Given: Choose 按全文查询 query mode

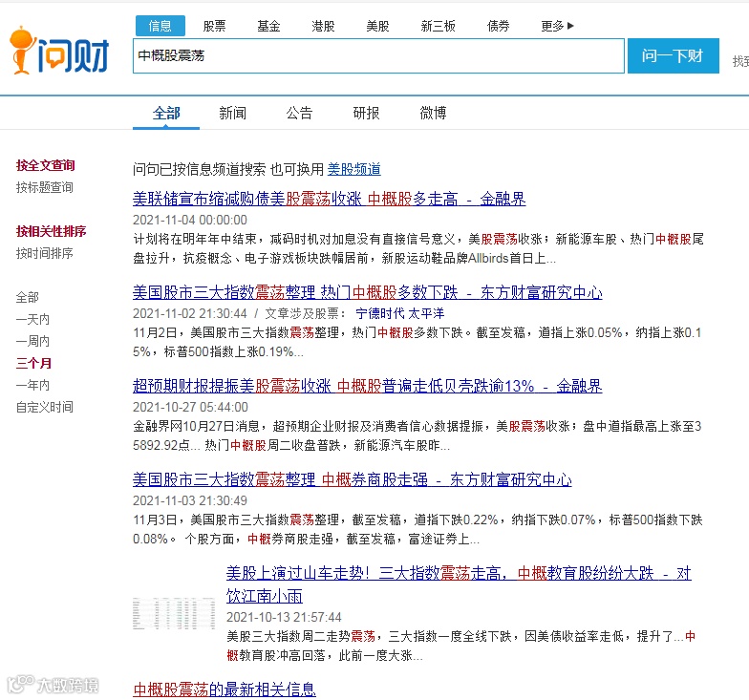Looking at the screenshot, I should (46, 166).
